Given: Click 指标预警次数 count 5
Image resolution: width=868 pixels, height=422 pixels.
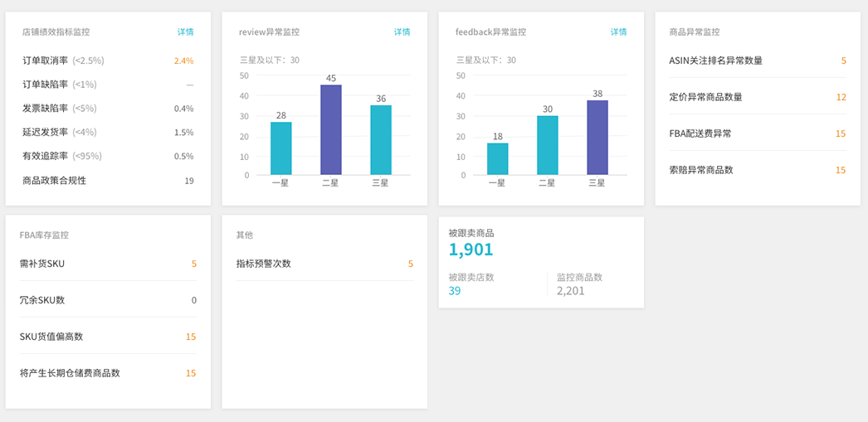Looking at the screenshot, I should (410, 264).
